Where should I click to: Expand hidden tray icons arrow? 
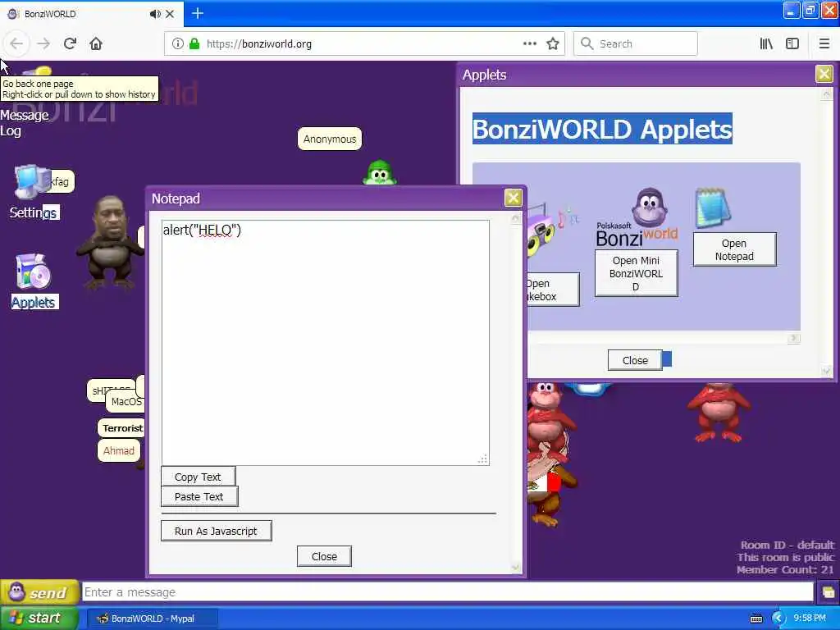point(778,619)
